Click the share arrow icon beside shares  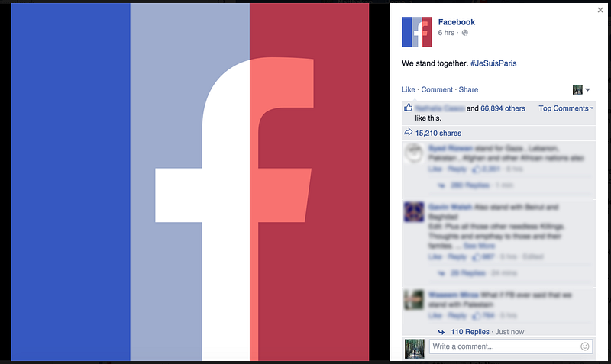408,132
